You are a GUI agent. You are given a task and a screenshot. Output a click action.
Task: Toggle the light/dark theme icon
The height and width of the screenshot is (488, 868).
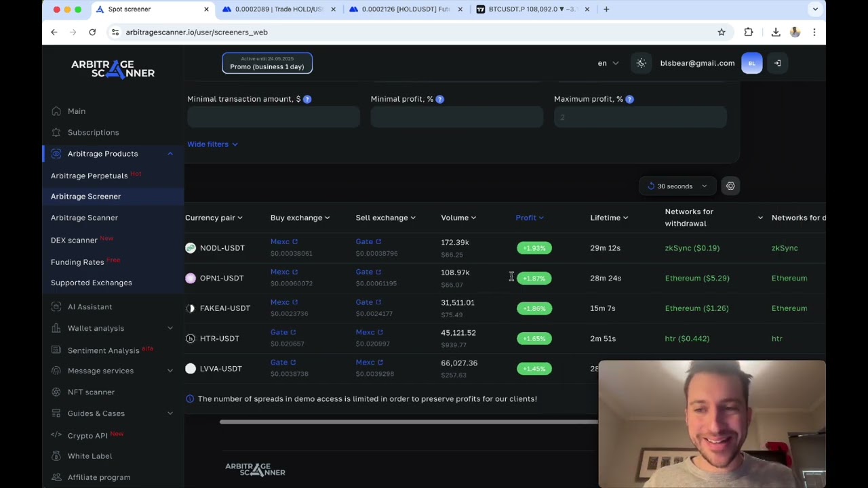(641, 63)
